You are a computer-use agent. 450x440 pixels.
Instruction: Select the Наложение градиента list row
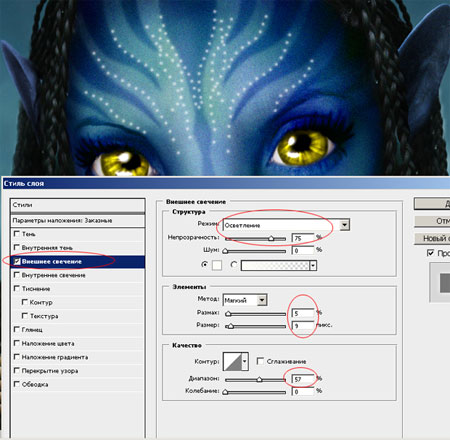pos(78,357)
